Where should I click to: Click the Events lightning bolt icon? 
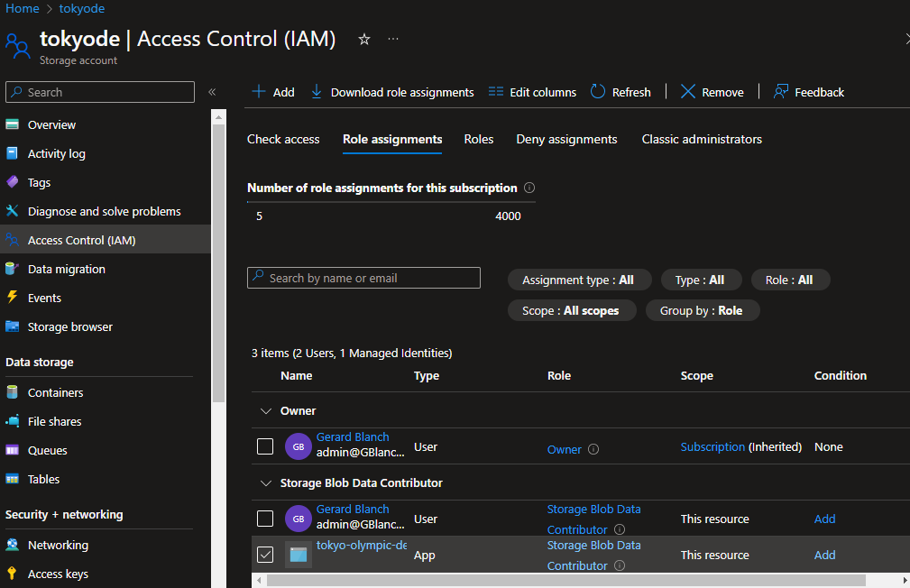13,298
